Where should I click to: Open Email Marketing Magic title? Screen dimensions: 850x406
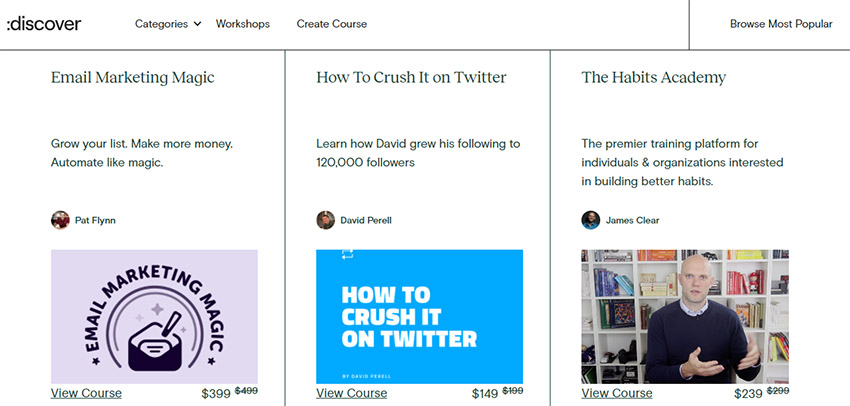click(x=133, y=78)
